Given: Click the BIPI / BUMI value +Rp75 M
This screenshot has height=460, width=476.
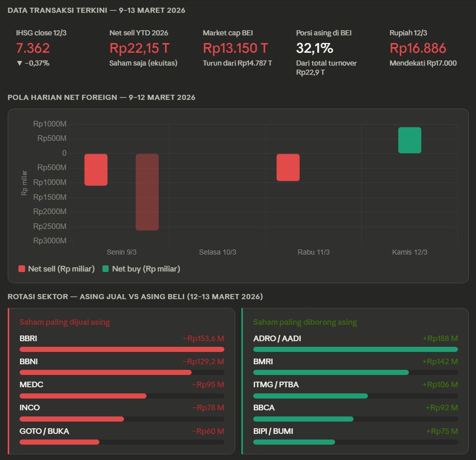Looking at the screenshot, I should pos(442,431).
